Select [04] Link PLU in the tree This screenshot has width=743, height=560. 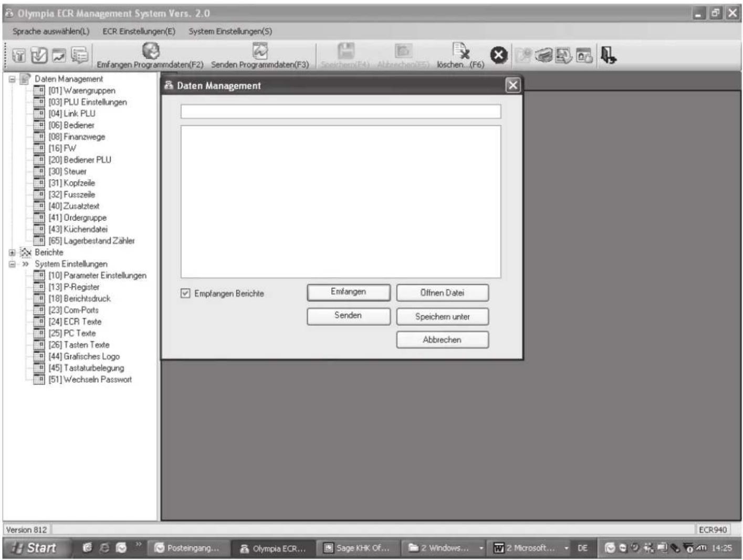pos(72,114)
